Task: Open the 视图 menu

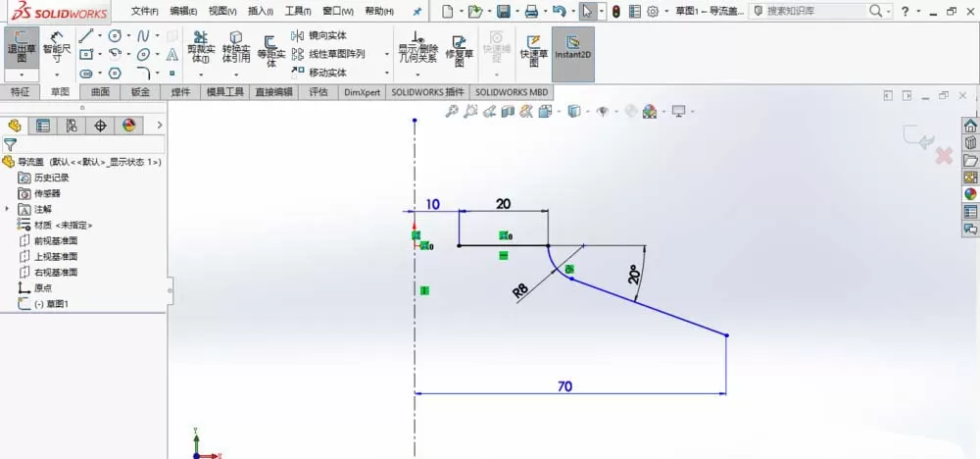Action: tap(222, 11)
